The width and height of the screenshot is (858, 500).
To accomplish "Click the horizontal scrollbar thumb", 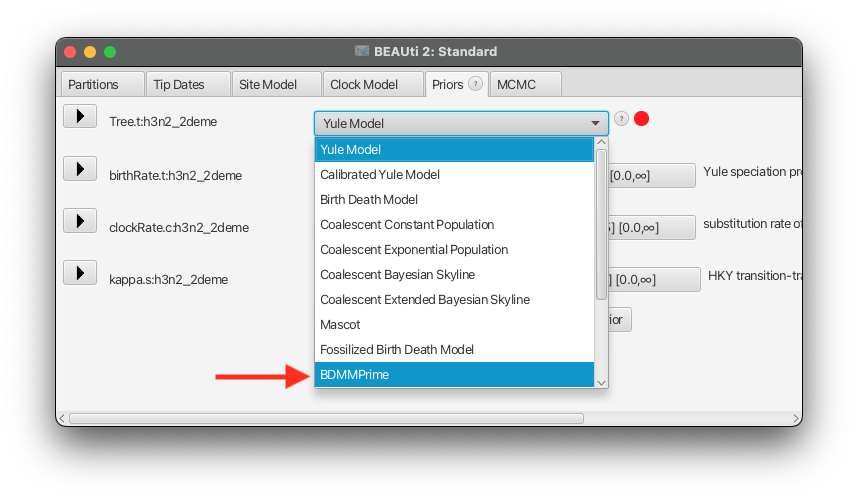I will (327, 418).
